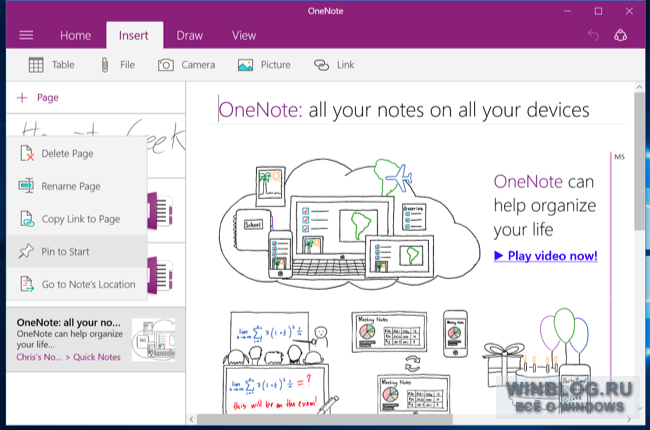Switch to the View tab
Image resolution: width=650 pixels, height=430 pixels.
(244, 36)
